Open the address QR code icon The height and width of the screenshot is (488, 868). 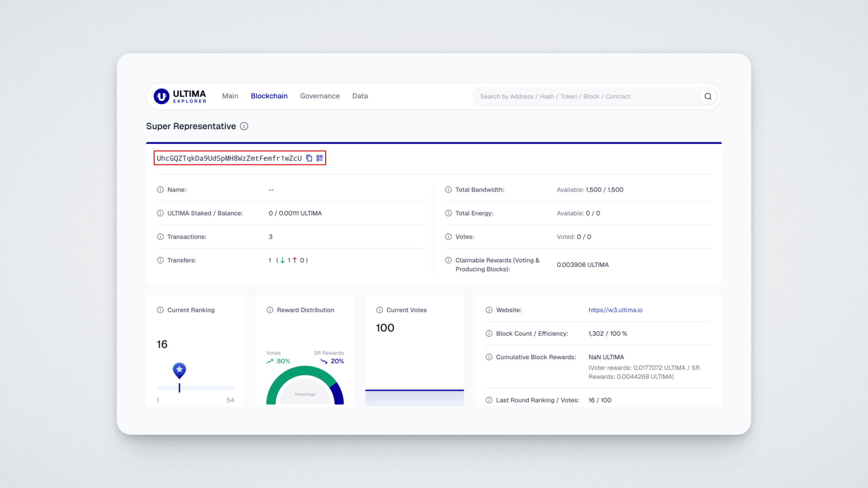(320, 158)
